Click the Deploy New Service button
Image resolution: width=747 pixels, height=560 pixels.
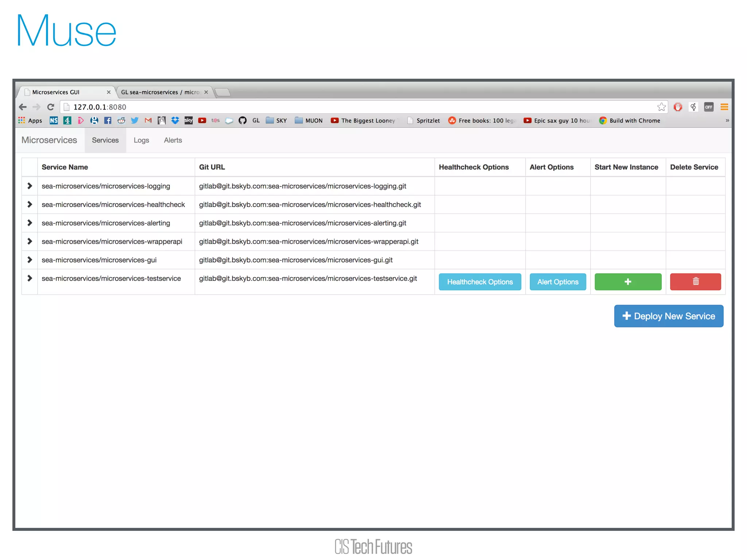(x=668, y=316)
